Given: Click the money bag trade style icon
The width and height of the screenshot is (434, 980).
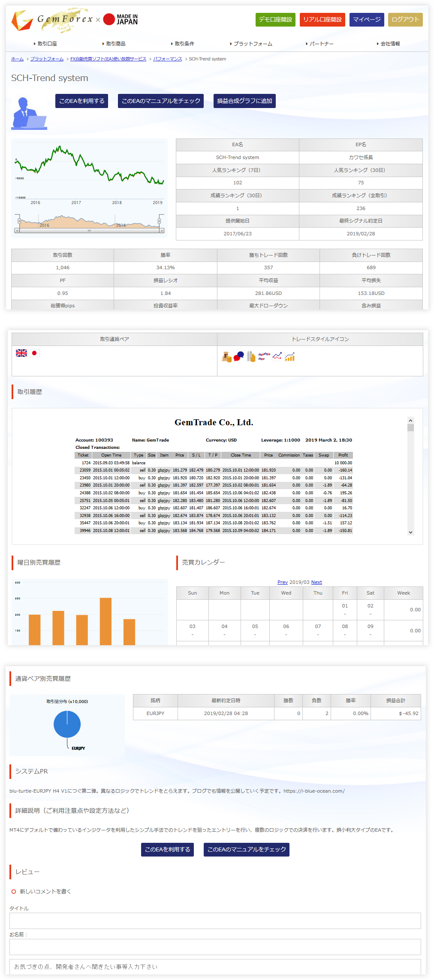Looking at the screenshot, I should pos(226,357).
